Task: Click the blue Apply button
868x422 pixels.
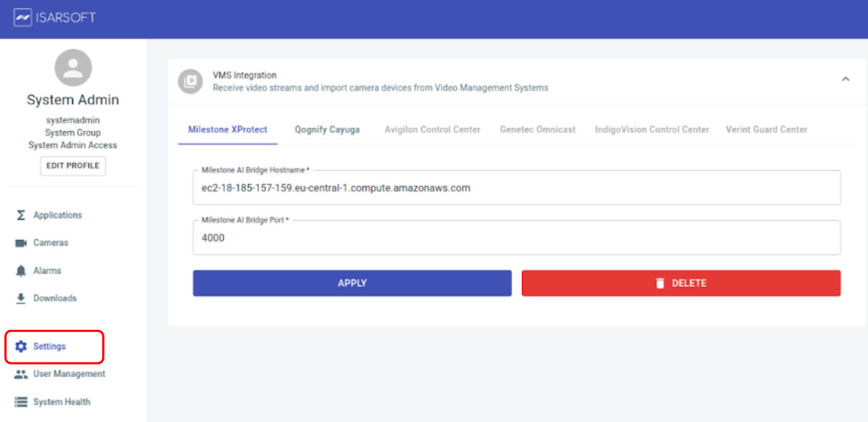Action: [x=352, y=283]
